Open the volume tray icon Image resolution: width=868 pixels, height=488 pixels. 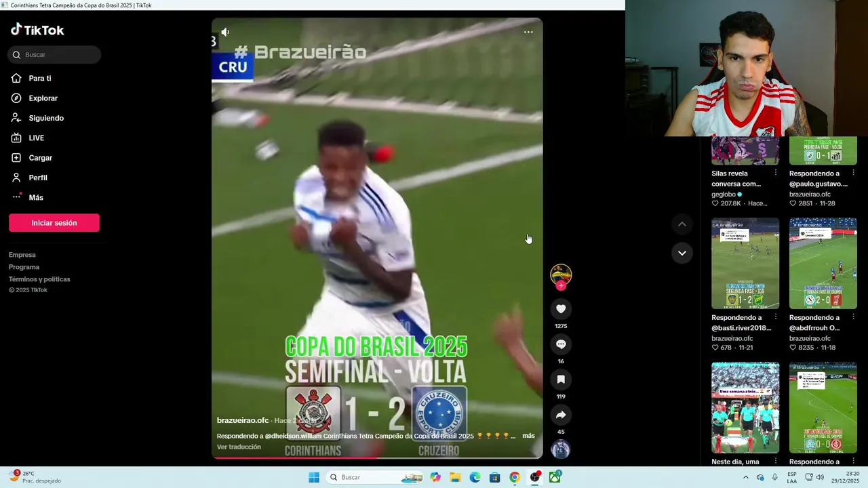(x=820, y=477)
